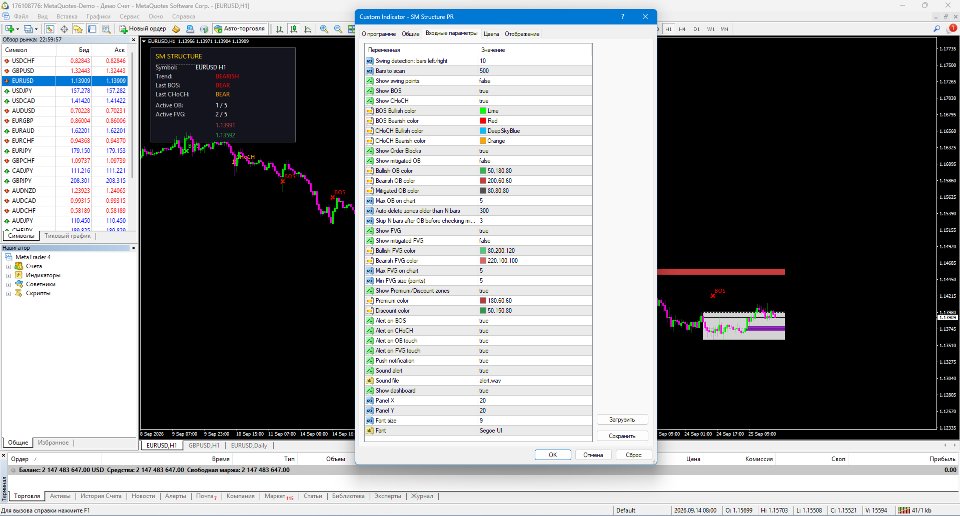Expand the Индикаторы tree node

click(9, 275)
